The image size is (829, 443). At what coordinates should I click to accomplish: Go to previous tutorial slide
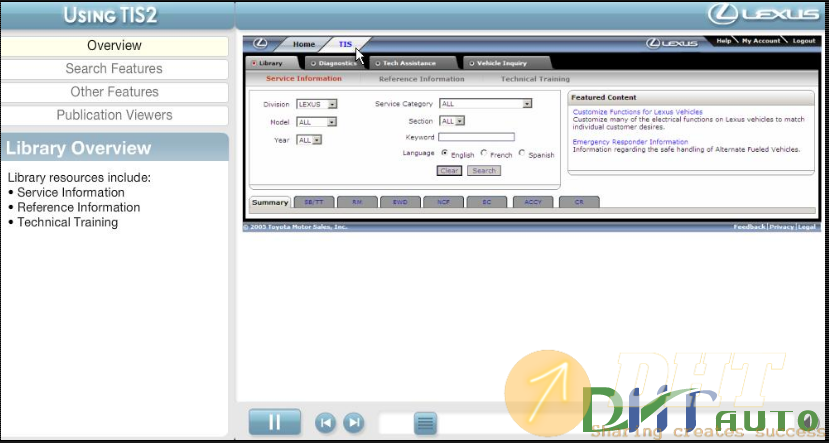326,422
